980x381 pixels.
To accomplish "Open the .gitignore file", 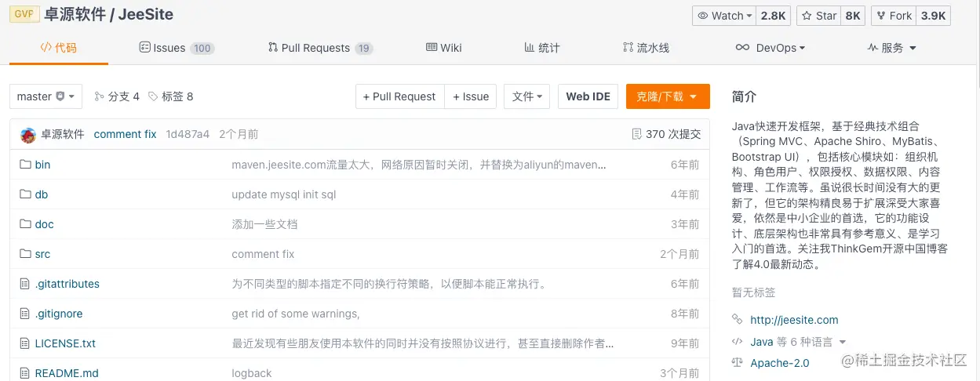I will click(x=59, y=314).
